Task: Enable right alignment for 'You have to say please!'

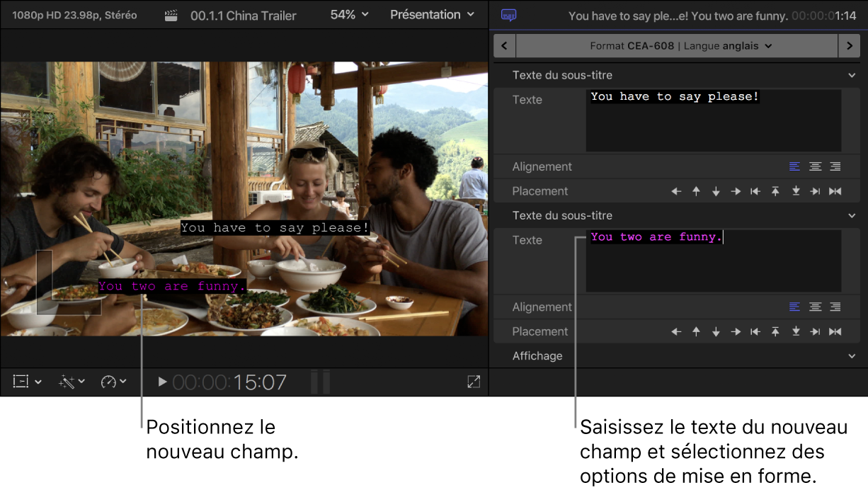Action: 835,166
